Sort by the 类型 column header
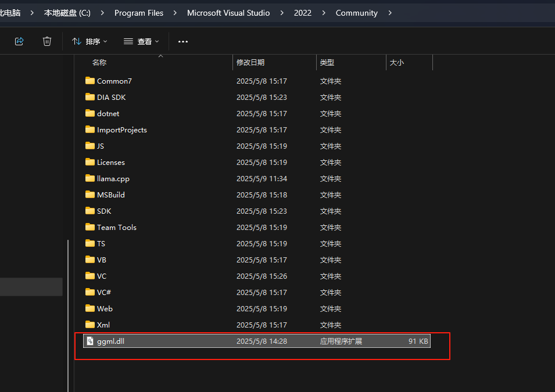The width and height of the screenshot is (555, 392). (327, 63)
